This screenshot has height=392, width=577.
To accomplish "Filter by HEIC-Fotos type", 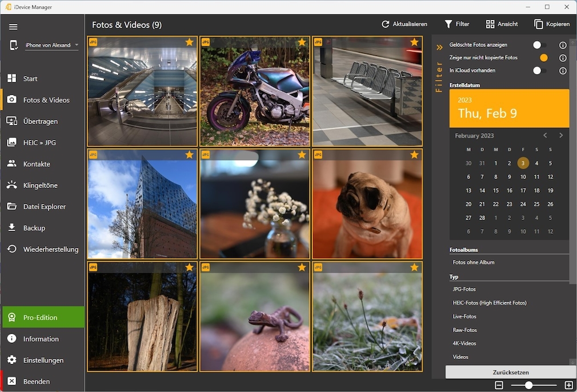I will pyautogui.click(x=490, y=302).
